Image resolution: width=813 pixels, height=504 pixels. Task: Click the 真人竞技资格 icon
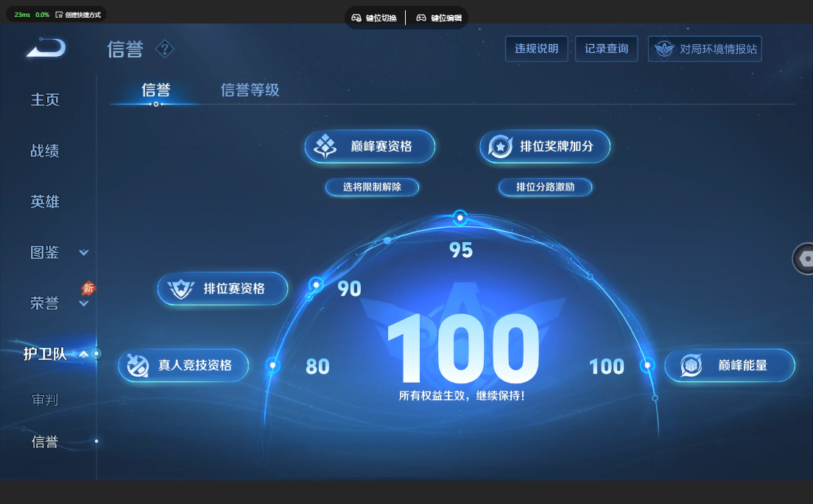pyautogui.click(x=138, y=365)
